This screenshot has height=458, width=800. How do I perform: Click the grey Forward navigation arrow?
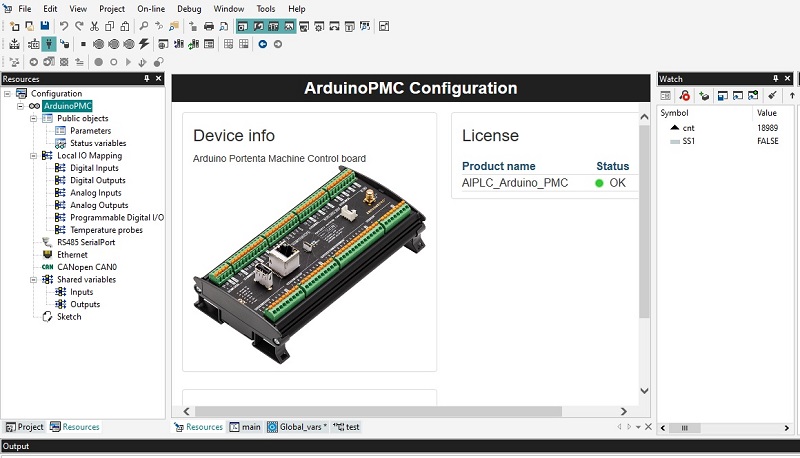278,44
